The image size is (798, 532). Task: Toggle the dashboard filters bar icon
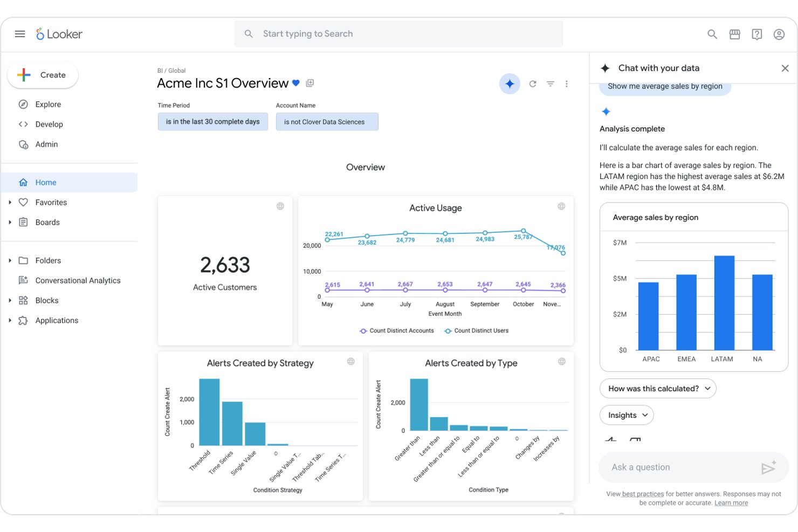pyautogui.click(x=551, y=84)
